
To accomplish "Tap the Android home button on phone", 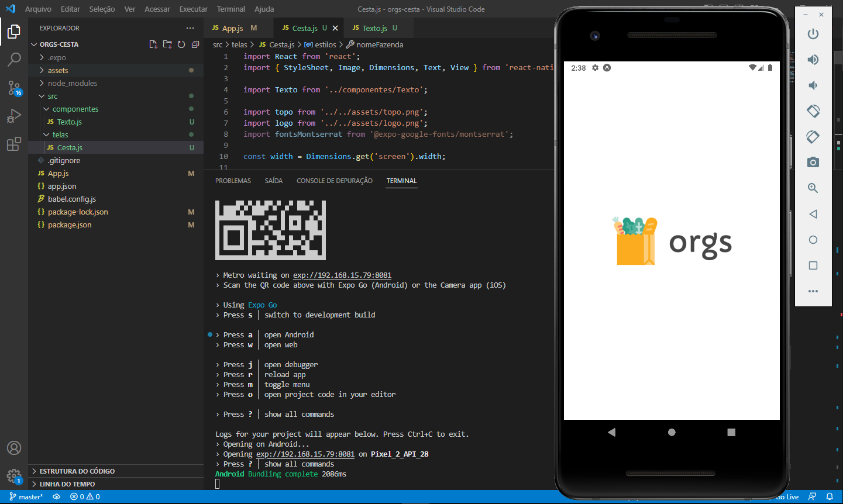I will 672,433.
